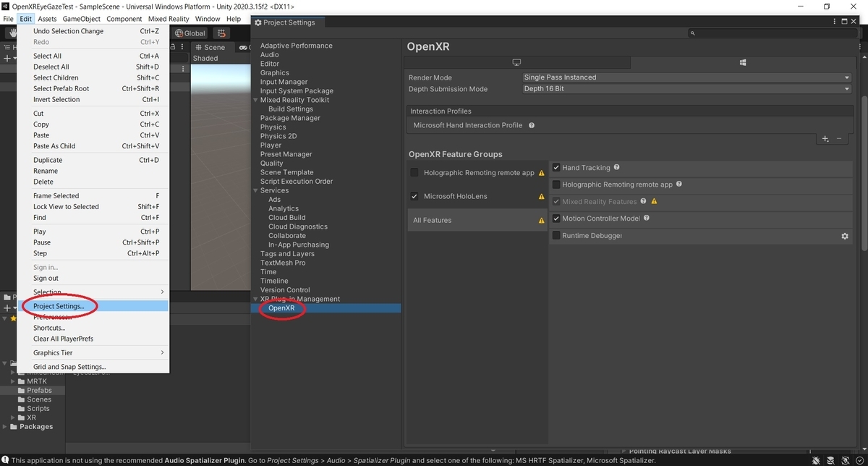
Task: Choose Grid and Snap Settings menu item
Action: 93,367
